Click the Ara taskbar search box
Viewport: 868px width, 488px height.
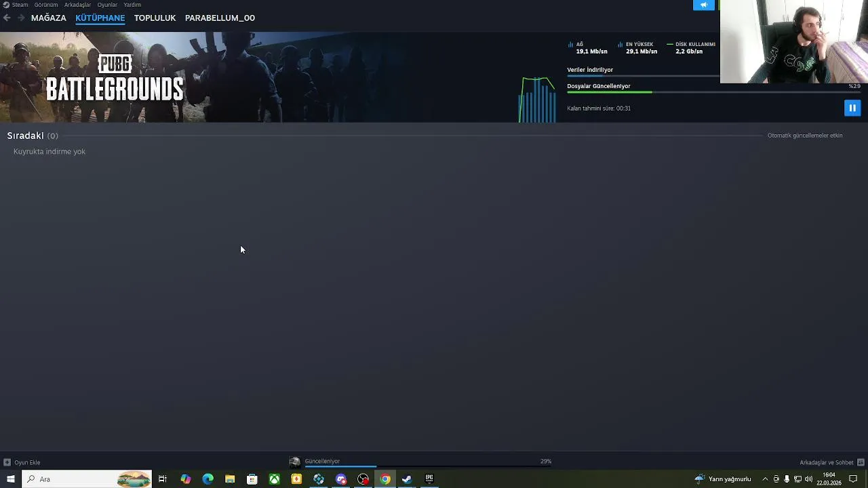click(87, 479)
